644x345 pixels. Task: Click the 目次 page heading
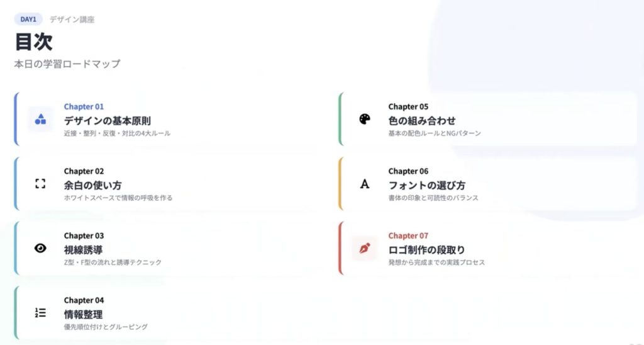coord(33,42)
